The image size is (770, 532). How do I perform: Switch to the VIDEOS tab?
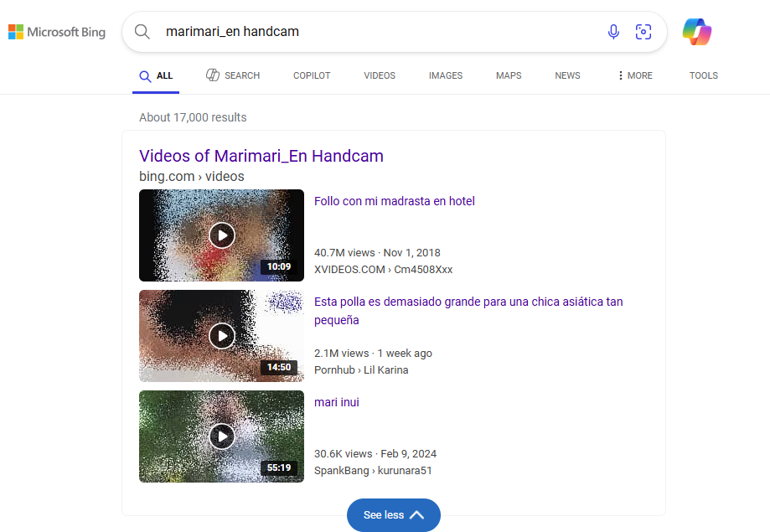tap(380, 75)
